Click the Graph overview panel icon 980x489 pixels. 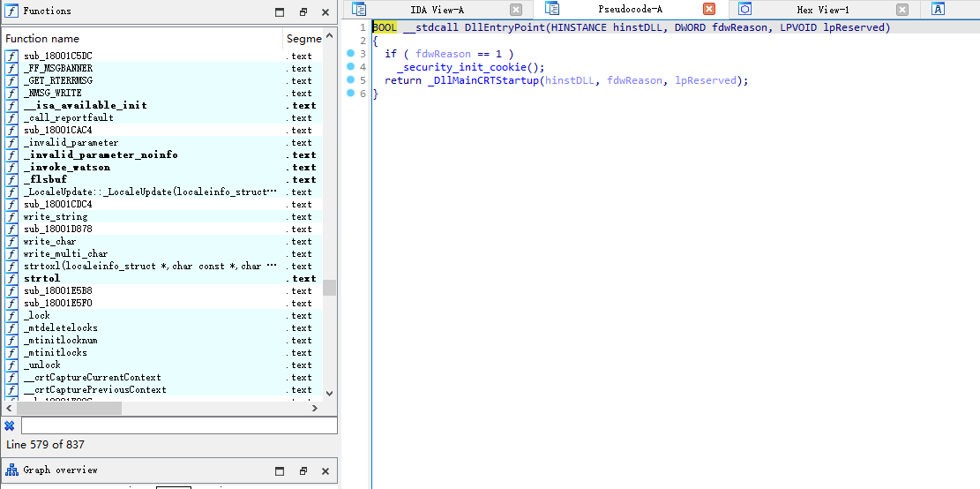[x=11, y=470]
